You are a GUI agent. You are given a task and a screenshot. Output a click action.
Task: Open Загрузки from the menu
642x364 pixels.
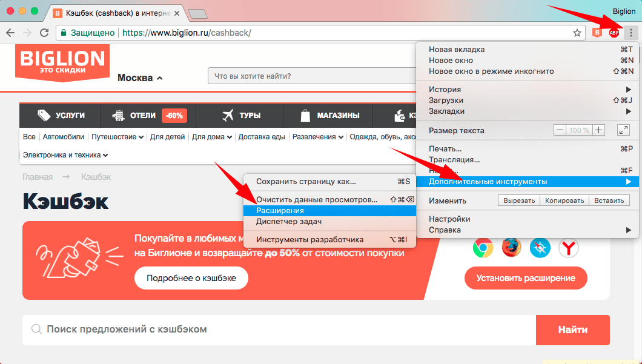click(x=528, y=101)
